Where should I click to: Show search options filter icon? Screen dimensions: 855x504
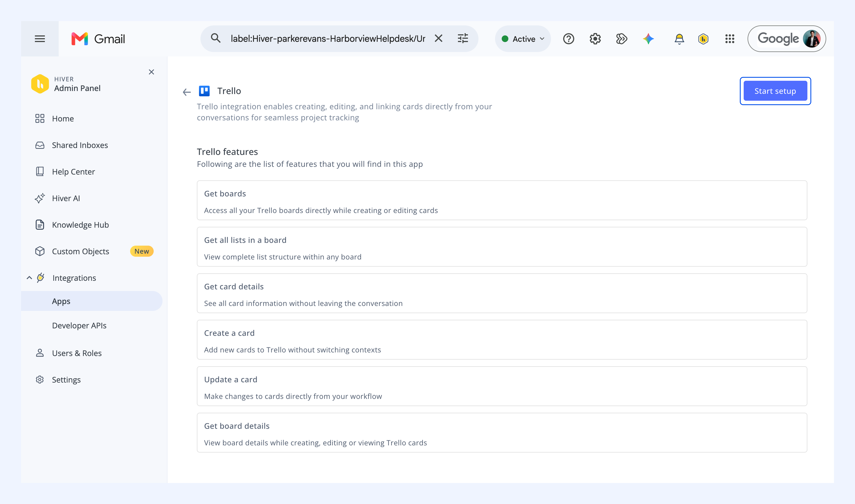pos(463,38)
